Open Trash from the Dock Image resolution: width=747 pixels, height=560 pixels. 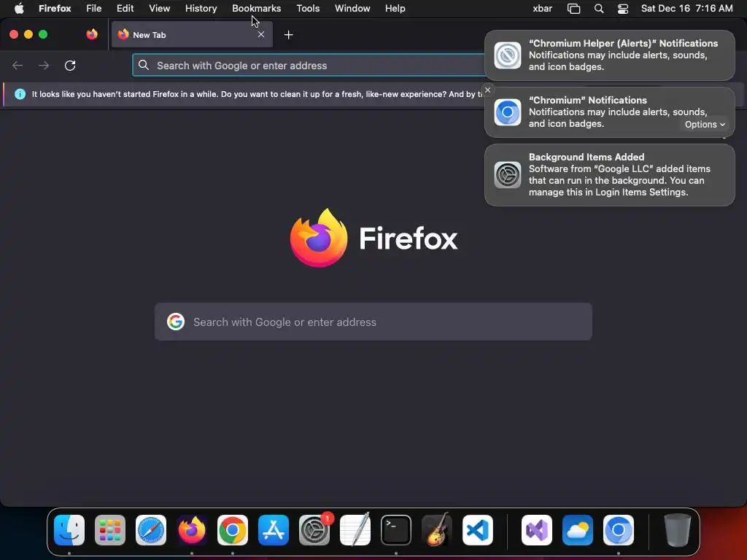click(x=678, y=530)
